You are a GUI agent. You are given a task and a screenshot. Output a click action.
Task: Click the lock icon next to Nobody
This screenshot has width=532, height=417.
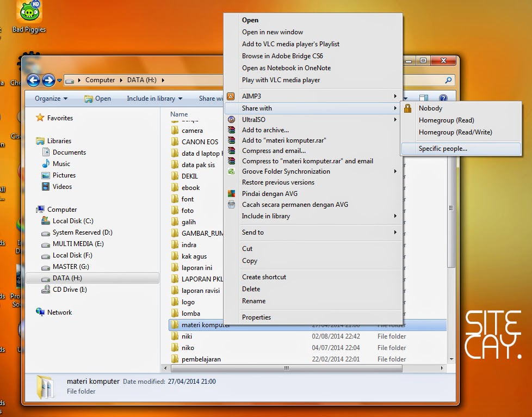point(408,108)
